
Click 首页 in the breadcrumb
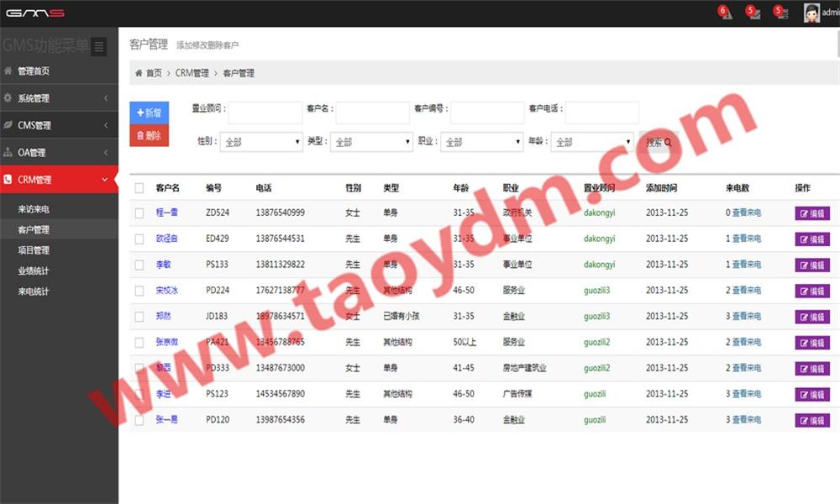tap(154, 73)
